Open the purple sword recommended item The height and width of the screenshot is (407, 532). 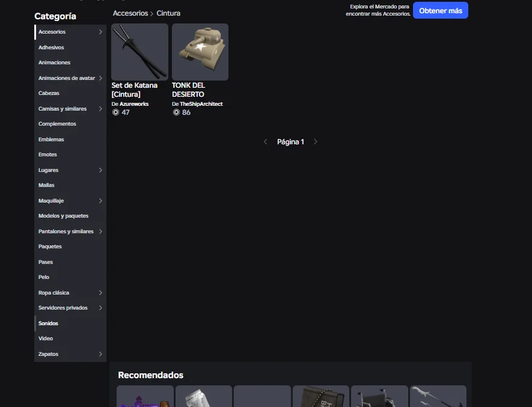coord(145,397)
